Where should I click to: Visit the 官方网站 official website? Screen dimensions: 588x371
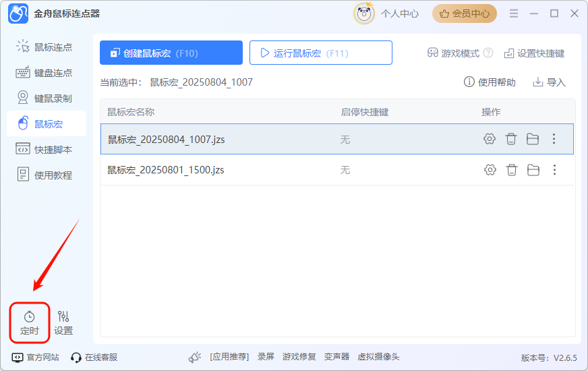[x=36, y=357]
